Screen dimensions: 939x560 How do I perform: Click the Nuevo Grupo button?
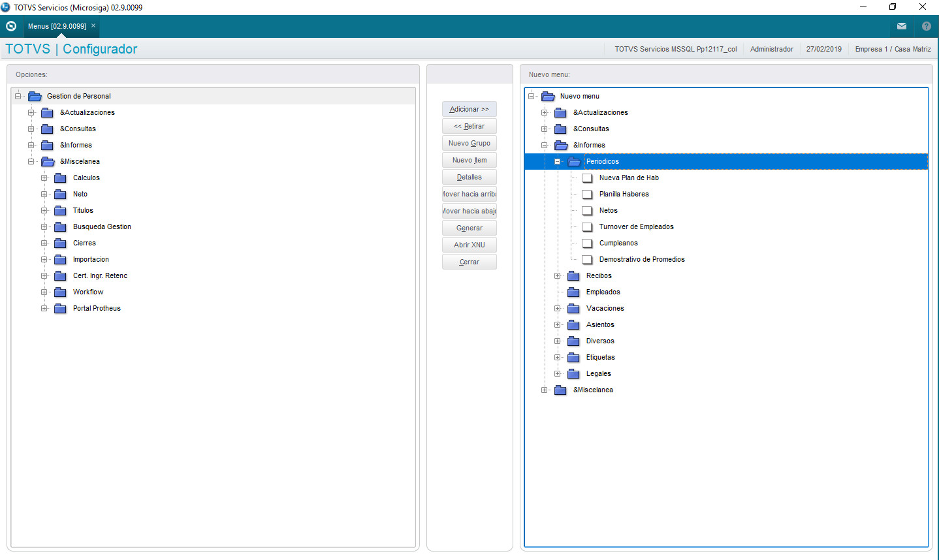click(x=469, y=143)
